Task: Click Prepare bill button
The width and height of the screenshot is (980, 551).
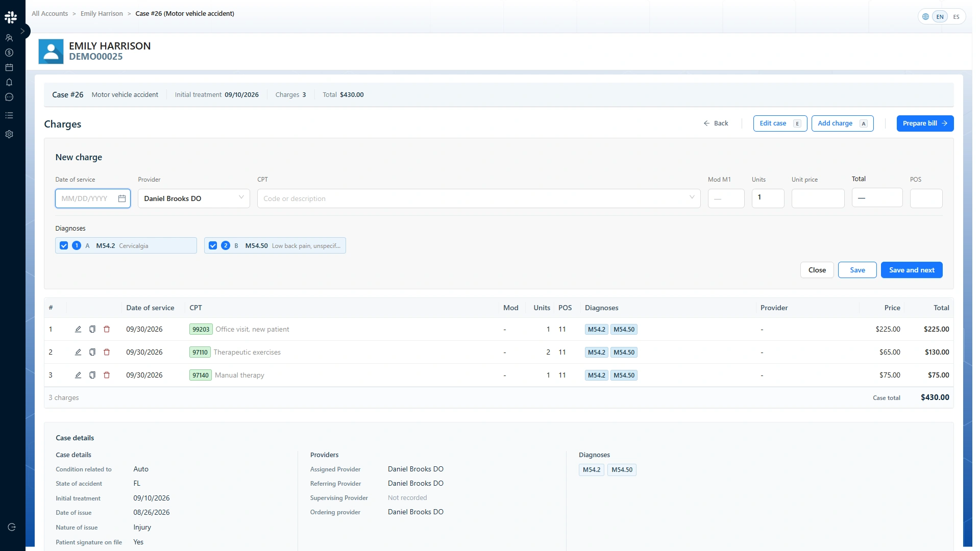Action: tap(925, 123)
